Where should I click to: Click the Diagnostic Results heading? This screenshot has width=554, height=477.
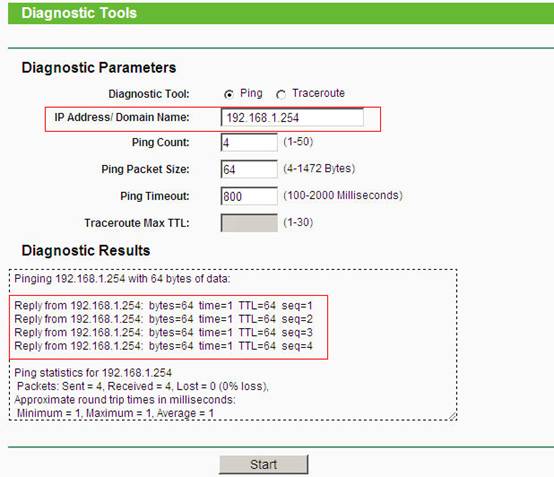(86, 250)
